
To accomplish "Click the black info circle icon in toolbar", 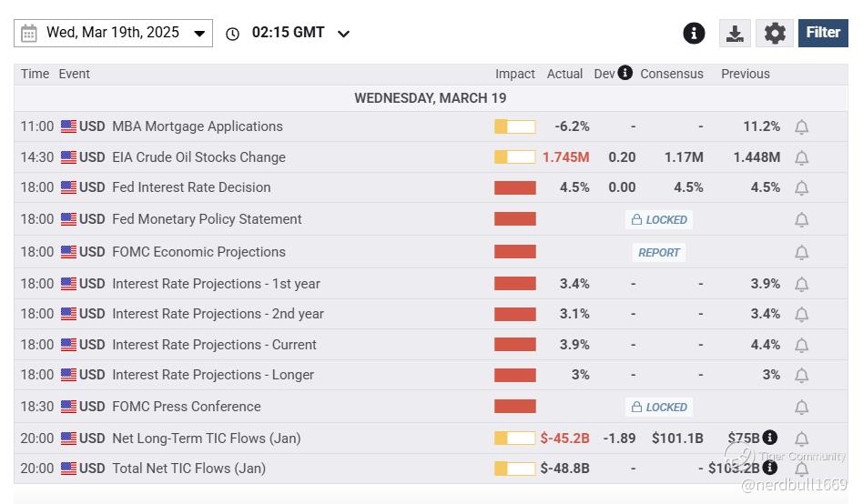I will [694, 34].
